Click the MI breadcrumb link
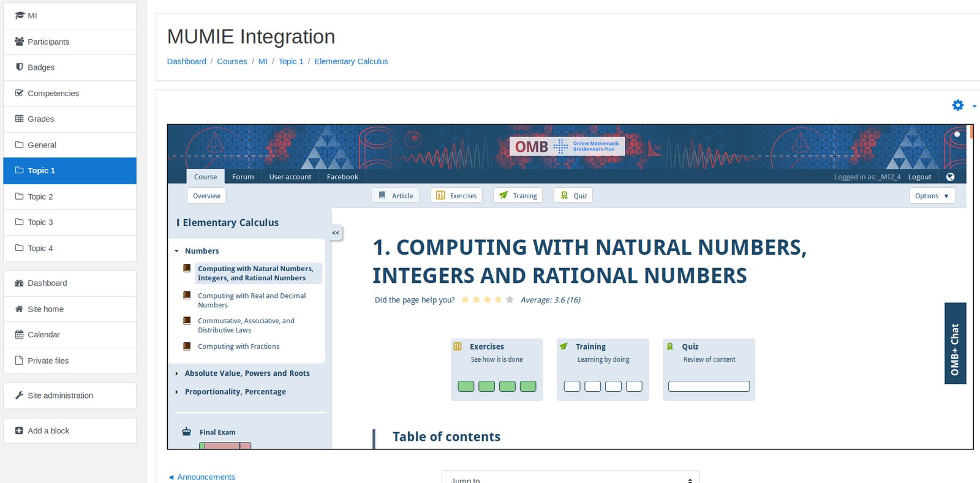Screen dimensions: 980x483 click(x=263, y=61)
